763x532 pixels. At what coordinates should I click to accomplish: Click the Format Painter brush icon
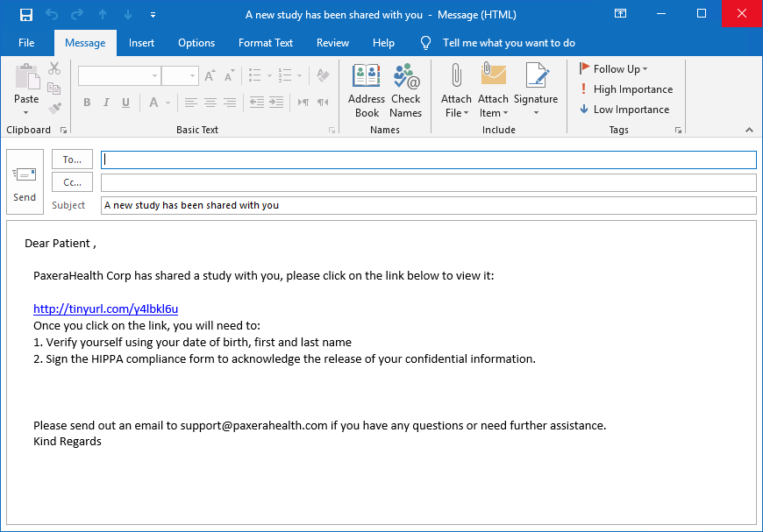[54, 109]
